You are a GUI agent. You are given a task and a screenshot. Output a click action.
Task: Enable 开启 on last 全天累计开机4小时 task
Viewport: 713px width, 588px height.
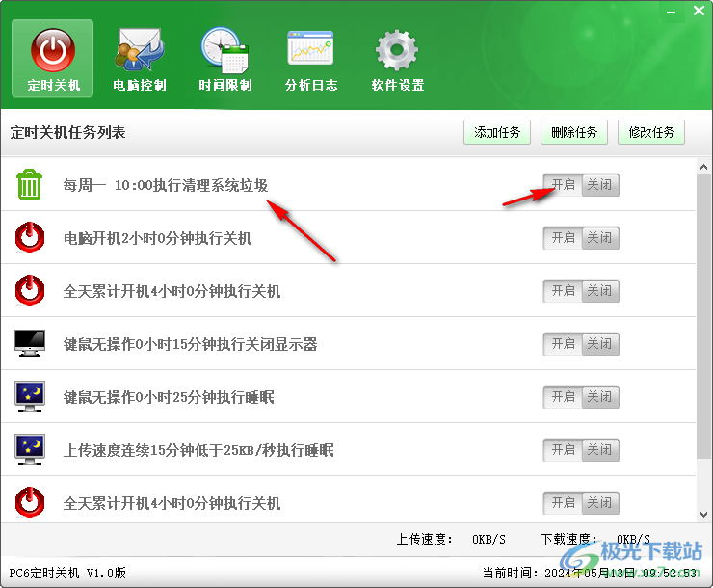pyautogui.click(x=563, y=503)
